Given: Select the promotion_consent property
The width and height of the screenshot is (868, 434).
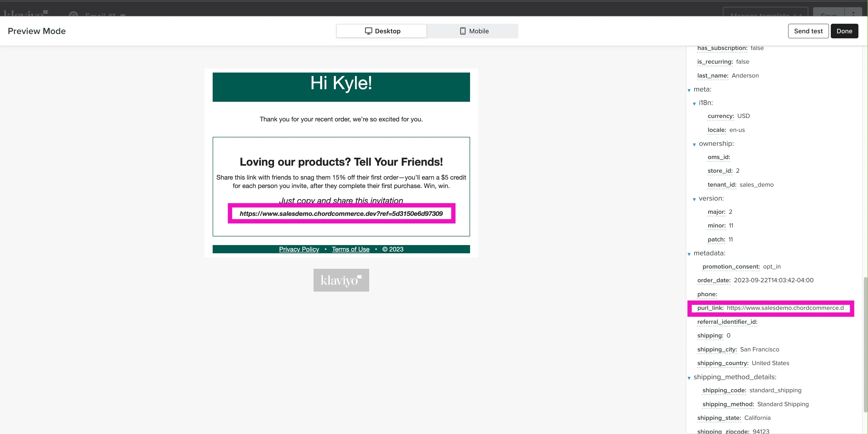Looking at the screenshot, I should [x=731, y=267].
